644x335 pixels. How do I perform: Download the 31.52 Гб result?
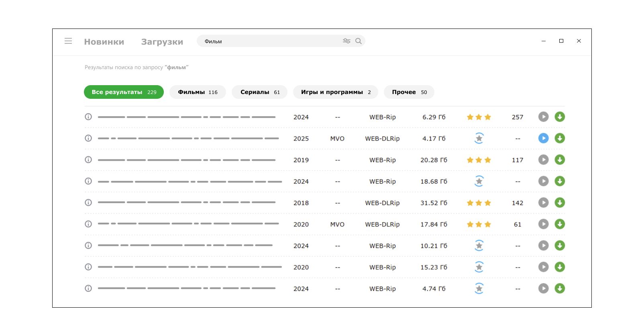pos(560,203)
